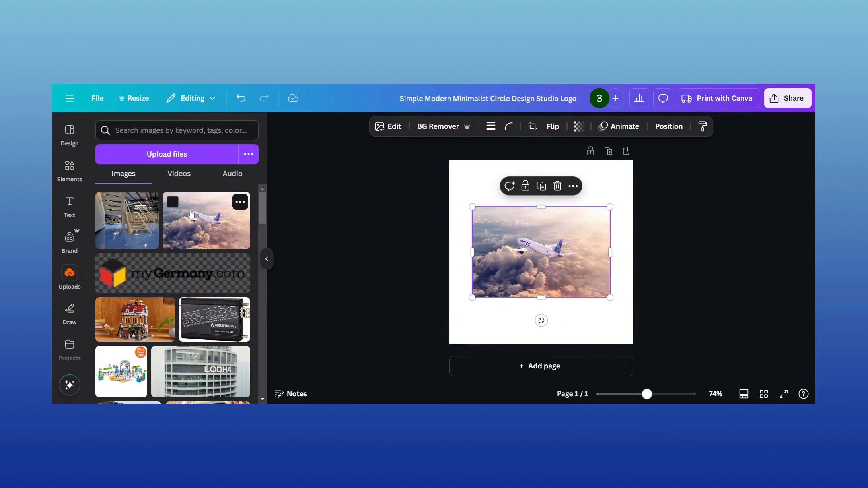
Task: Duplicate the selected image
Action: click(541, 186)
